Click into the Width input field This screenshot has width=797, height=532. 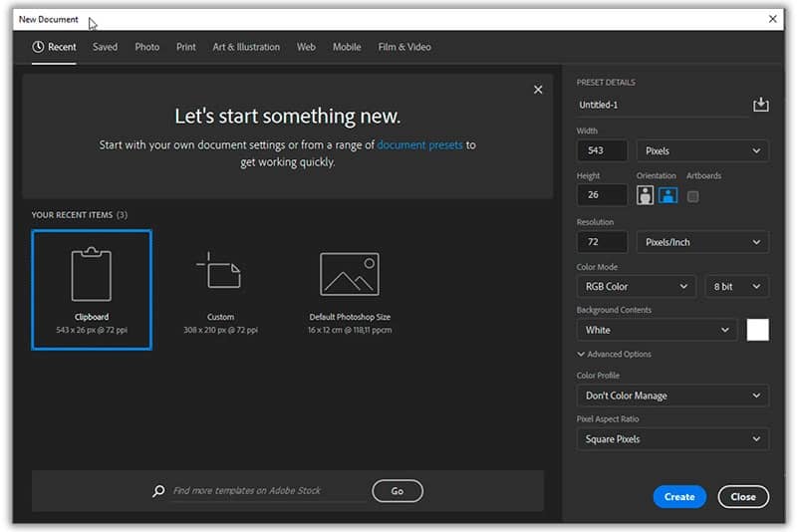602,151
